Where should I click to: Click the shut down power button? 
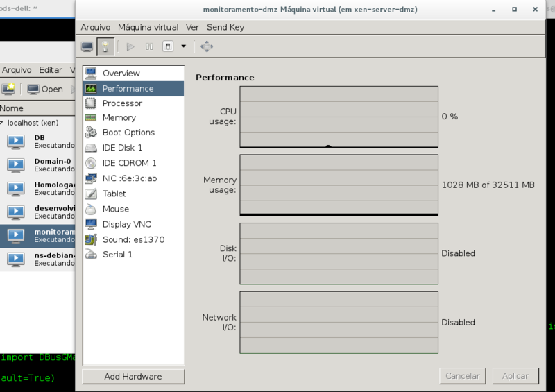click(168, 46)
